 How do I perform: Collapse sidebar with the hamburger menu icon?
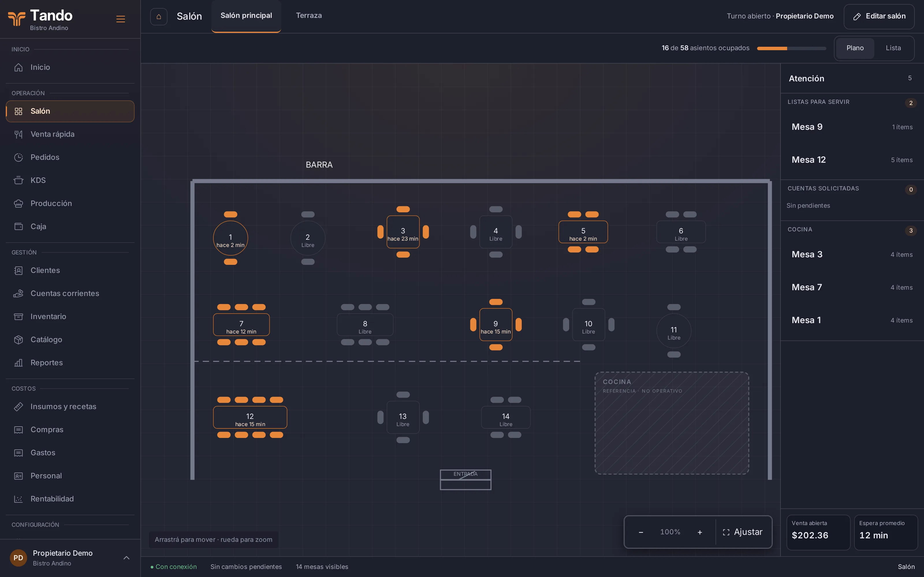[x=121, y=19]
